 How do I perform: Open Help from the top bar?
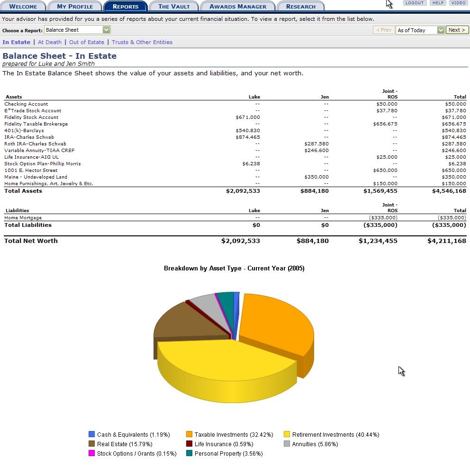point(438,3)
